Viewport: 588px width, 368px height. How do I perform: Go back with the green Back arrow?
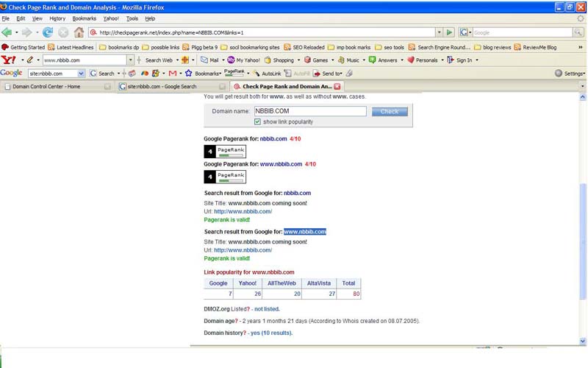click(7, 32)
